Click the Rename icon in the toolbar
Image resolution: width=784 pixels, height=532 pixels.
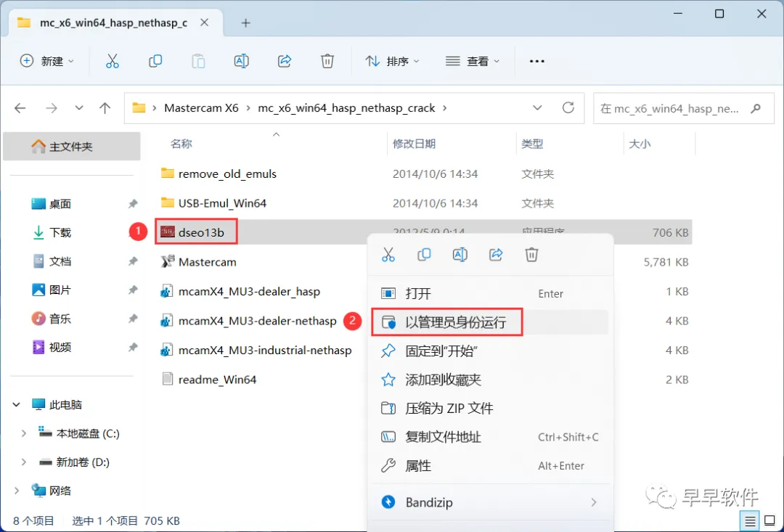(x=242, y=61)
